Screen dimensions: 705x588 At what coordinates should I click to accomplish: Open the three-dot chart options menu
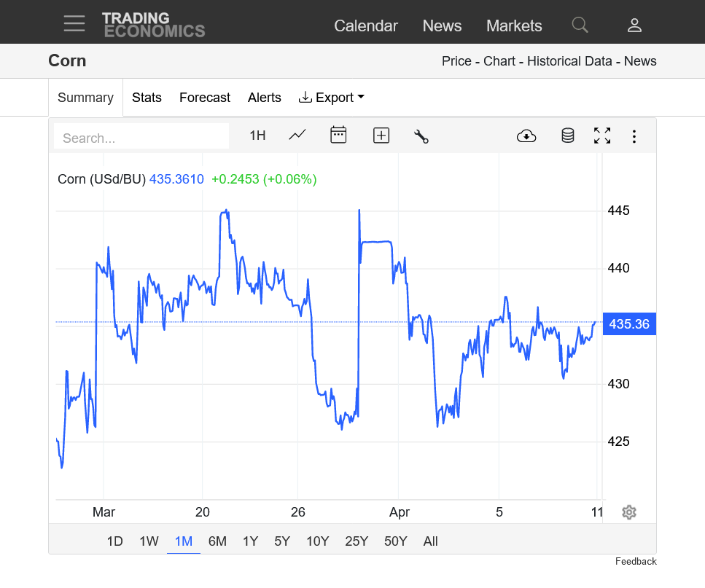pos(634,136)
